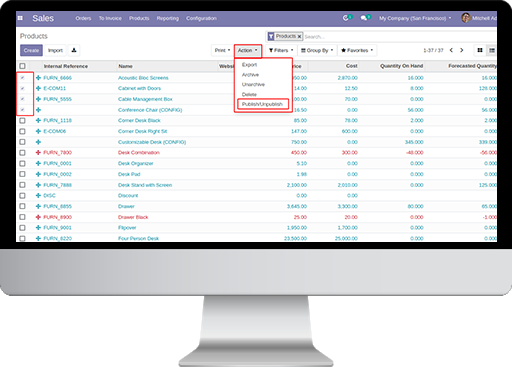This screenshot has height=367, width=512.
Task: Click drag handle for FURN_5555 row
Action: tap(38, 99)
